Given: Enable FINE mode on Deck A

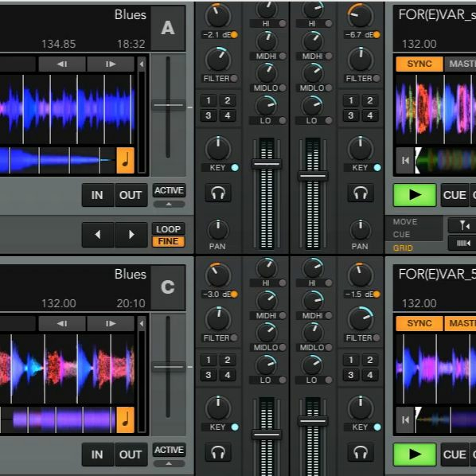Looking at the screenshot, I should pyautogui.click(x=169, y=241).
